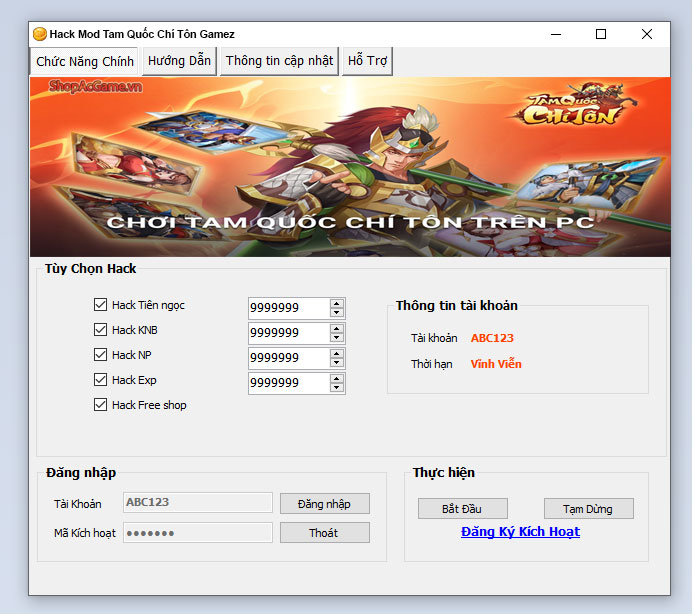
Task: Toggle the Hack Free shop checkbox
Action: point(100,405)
